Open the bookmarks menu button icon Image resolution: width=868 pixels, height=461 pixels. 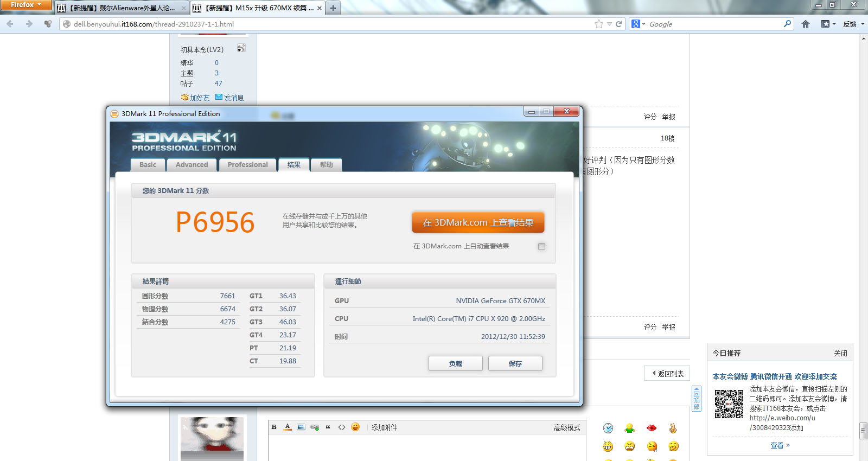(825, 24)
